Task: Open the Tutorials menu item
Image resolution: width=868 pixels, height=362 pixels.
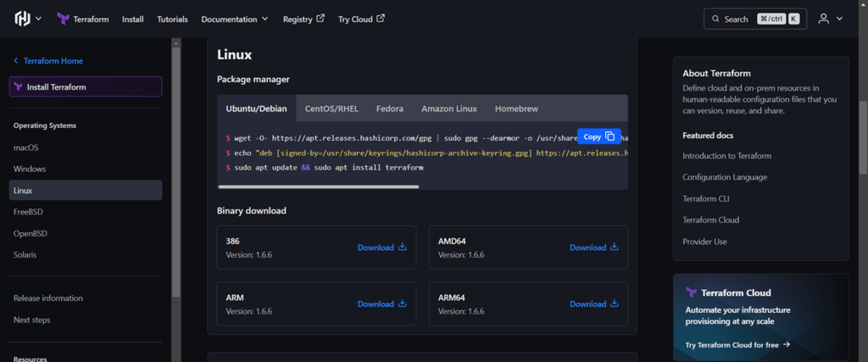Action: 172,19
